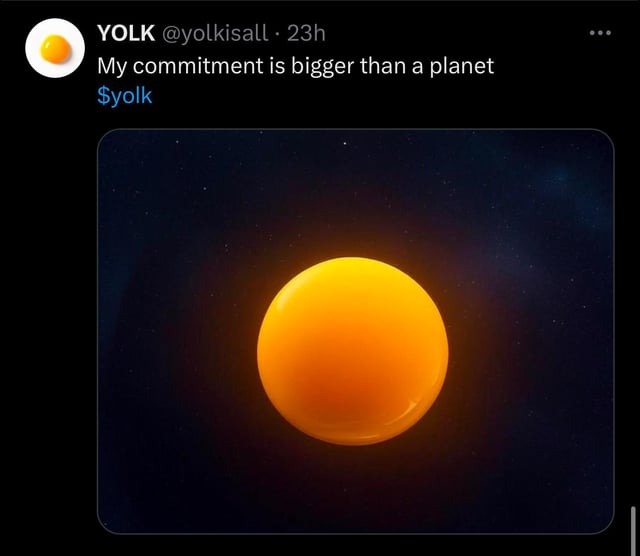Follow the blue $yolk cashtag link

[x=125, y=97]
